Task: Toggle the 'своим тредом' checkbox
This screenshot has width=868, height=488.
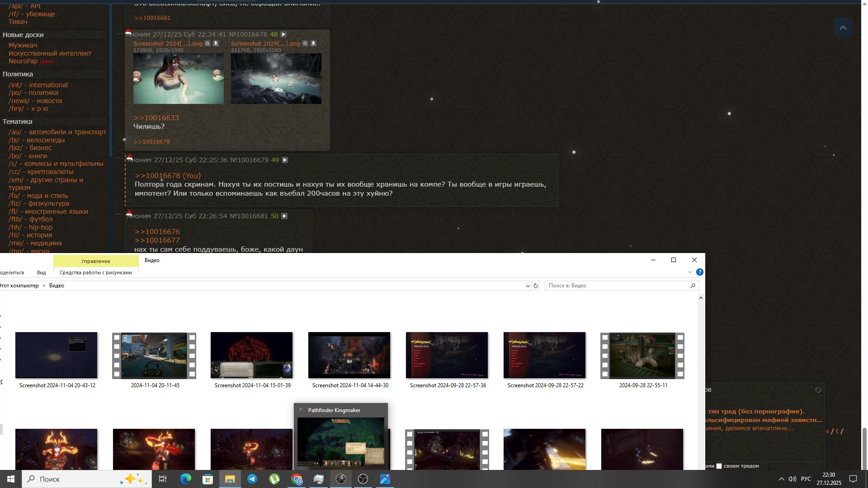Action: [719, 466]
